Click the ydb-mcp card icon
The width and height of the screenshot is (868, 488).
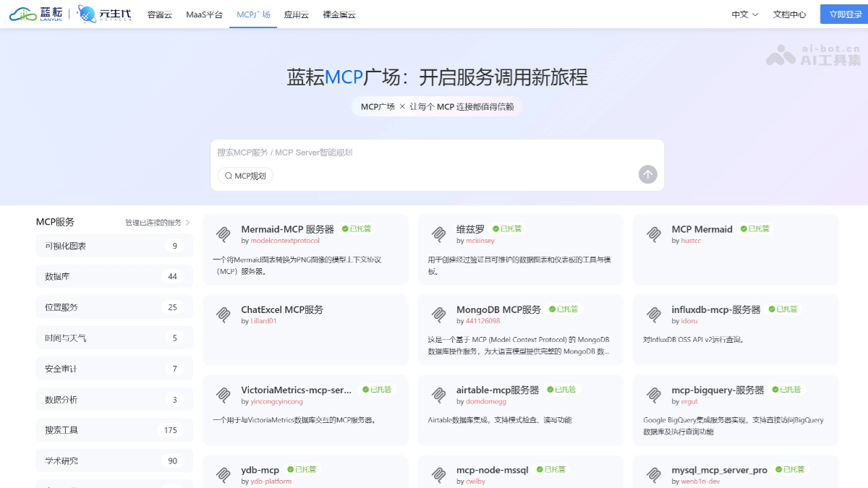(224, 475)
